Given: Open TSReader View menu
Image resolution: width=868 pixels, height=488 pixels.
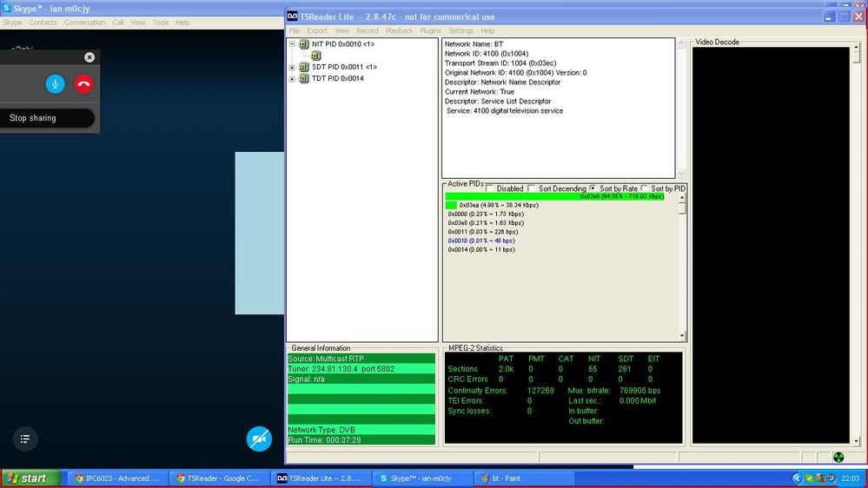Looking at the screenshot, I should [x=342, y=31].
